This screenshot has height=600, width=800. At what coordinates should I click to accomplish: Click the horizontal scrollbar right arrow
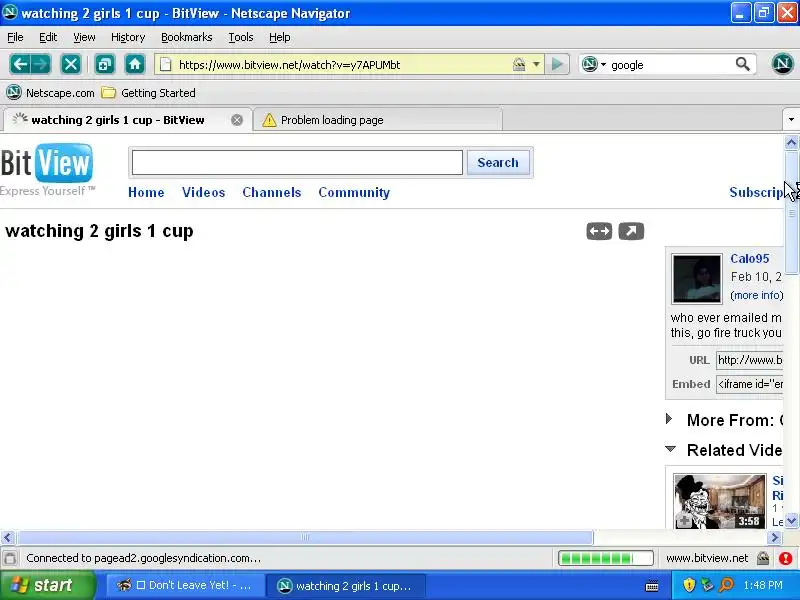point(774,537)
